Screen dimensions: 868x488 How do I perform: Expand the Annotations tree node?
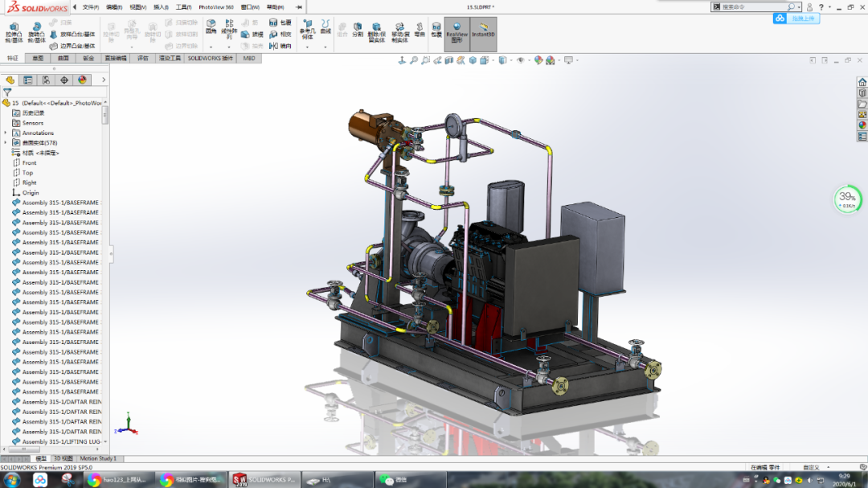[6, 133]
